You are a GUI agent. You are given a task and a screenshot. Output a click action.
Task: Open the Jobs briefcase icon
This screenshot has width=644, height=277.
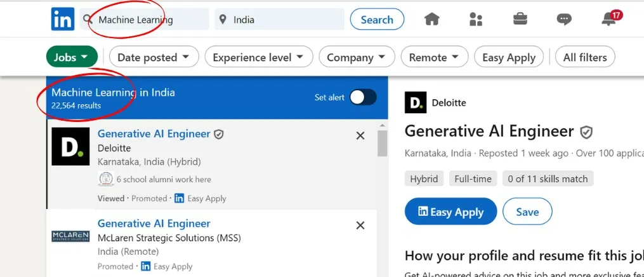coord(520,20)
